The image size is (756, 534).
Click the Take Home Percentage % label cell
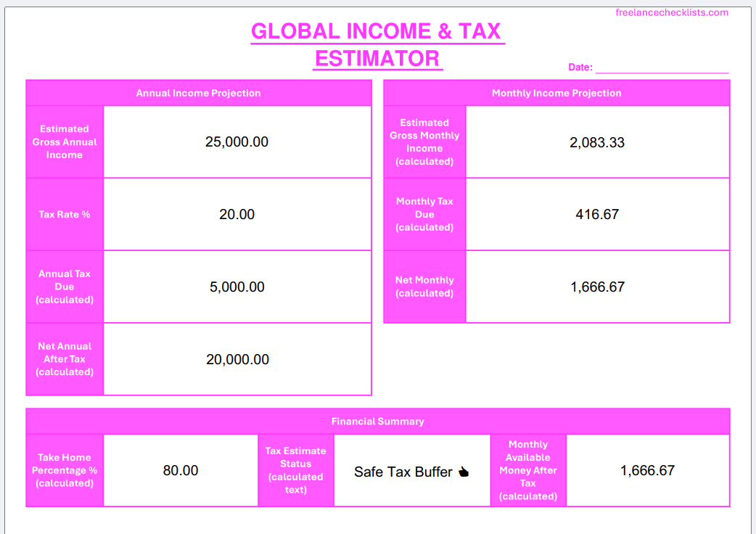tap(65, 470)
